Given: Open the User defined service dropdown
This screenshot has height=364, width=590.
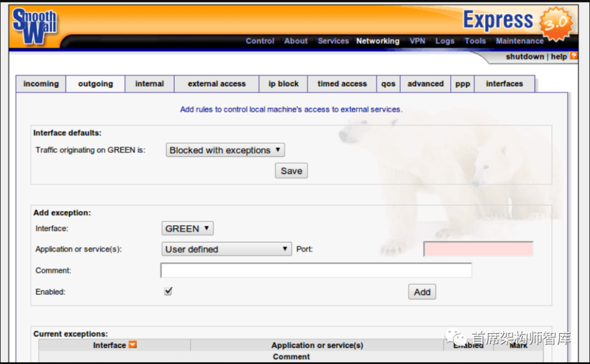Looking at the screenshot, I should (x=227, y=249).
